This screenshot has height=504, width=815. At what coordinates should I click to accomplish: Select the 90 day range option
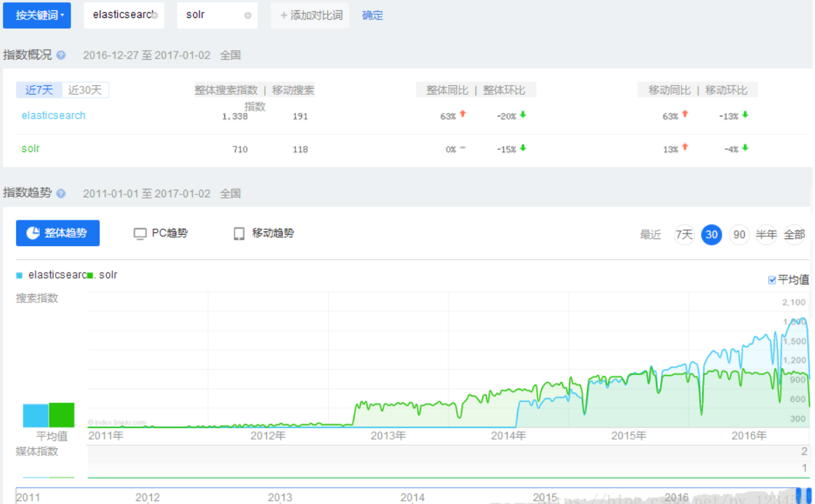tap(739, 235)
